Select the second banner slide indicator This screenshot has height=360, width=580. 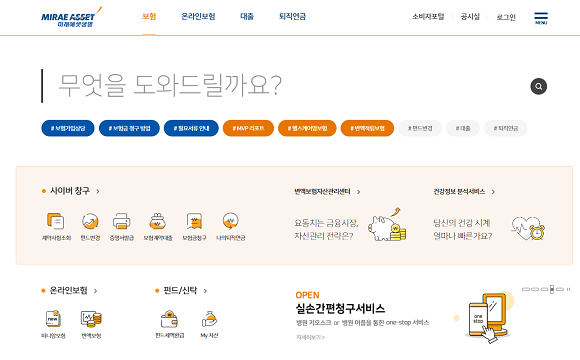click(x=535, y=289)
